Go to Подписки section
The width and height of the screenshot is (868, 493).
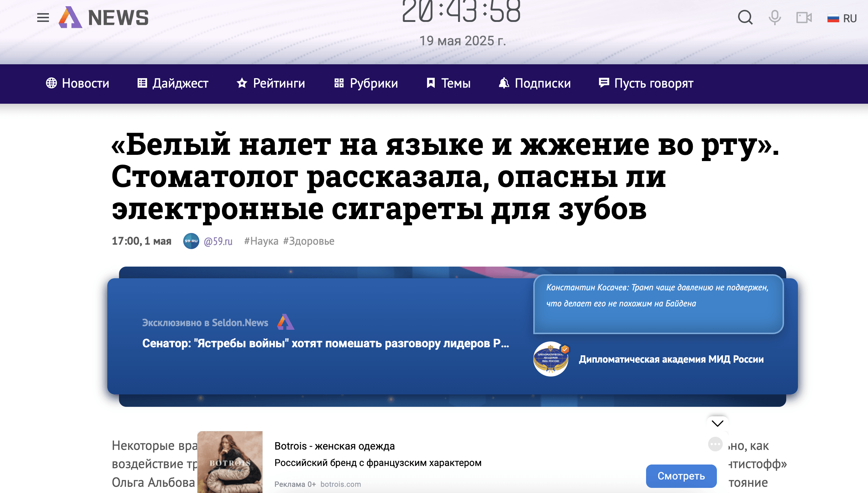[535, 84]
